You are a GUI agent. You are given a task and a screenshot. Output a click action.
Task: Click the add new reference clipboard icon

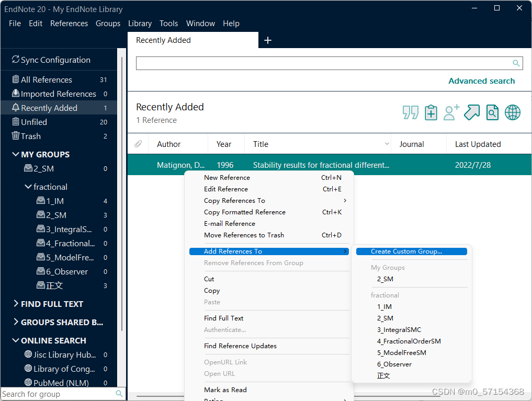tap(431, 112)
